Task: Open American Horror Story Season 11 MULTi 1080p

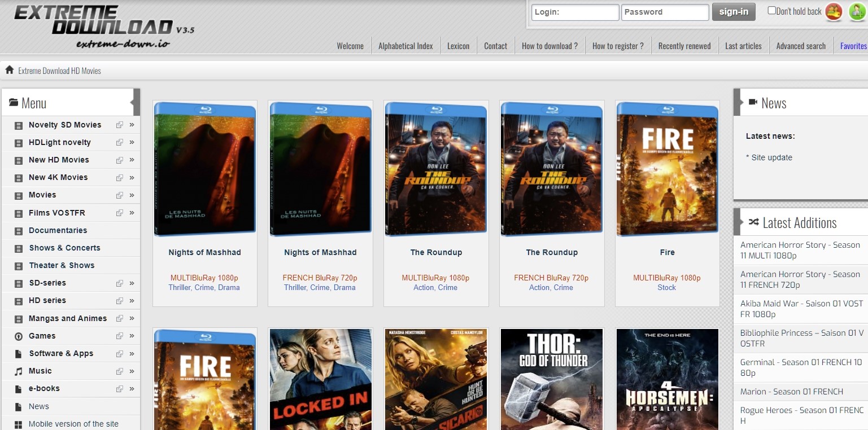Action: coord(800,250)
